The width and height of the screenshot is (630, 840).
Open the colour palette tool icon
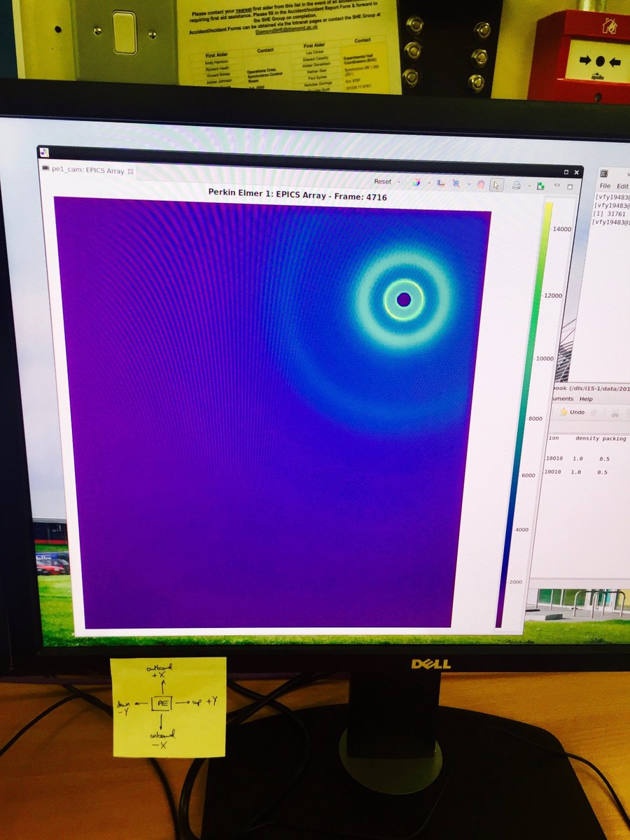416,182
